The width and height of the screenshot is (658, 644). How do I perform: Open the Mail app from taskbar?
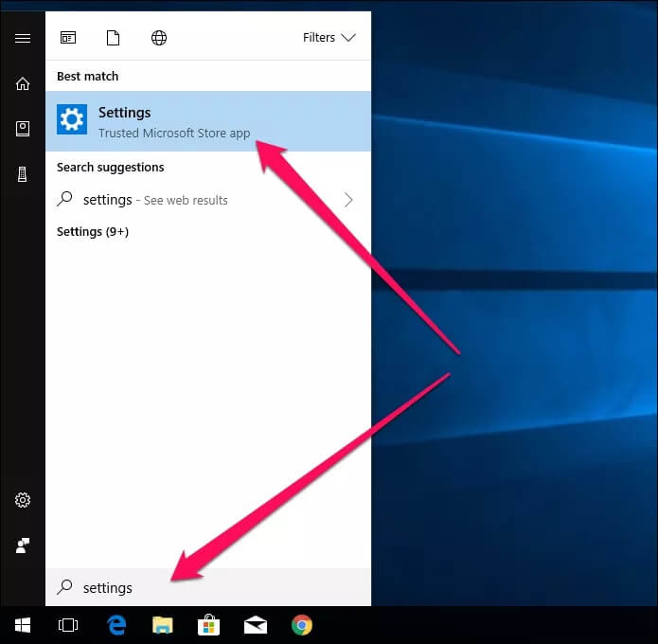click(x=256, y=625)
